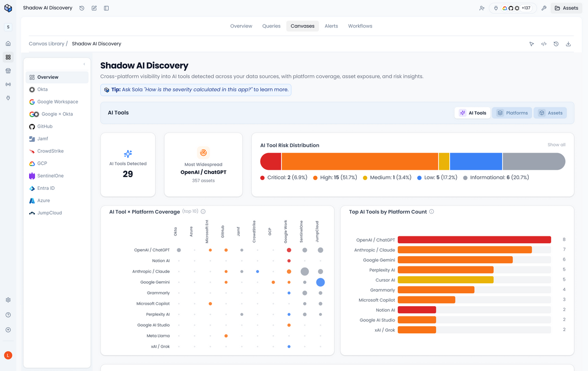The width and height of the screenshot is (588, 371).
Task: Click the Medium: 1 (3.4%) legend entry
Action: 387,178
